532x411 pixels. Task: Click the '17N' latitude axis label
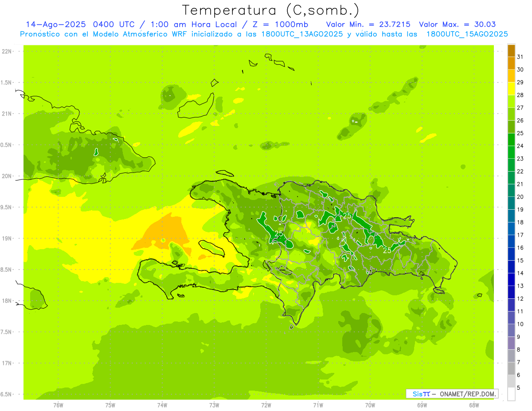pyautogui.click(x=7, y=364)
